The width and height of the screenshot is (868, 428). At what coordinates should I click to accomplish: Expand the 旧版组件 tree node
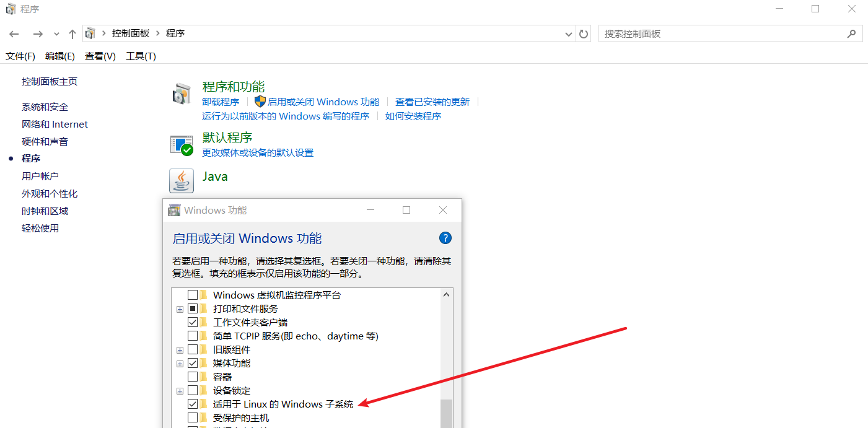tap(180, 350)
